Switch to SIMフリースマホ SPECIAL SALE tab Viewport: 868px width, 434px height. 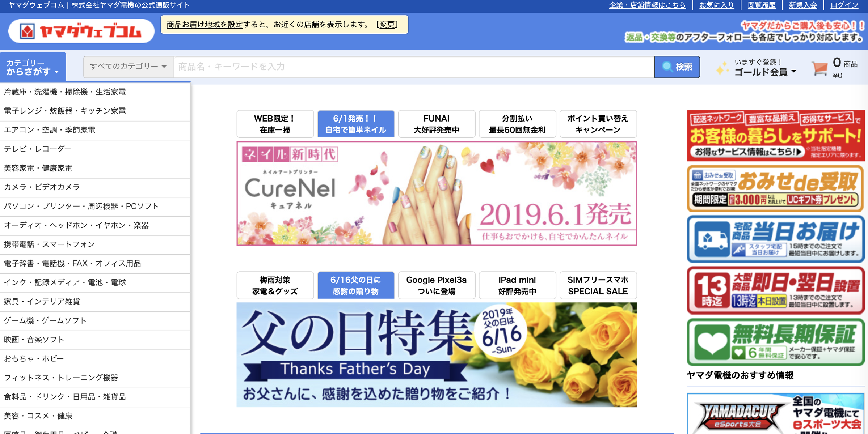pos(598,285)
